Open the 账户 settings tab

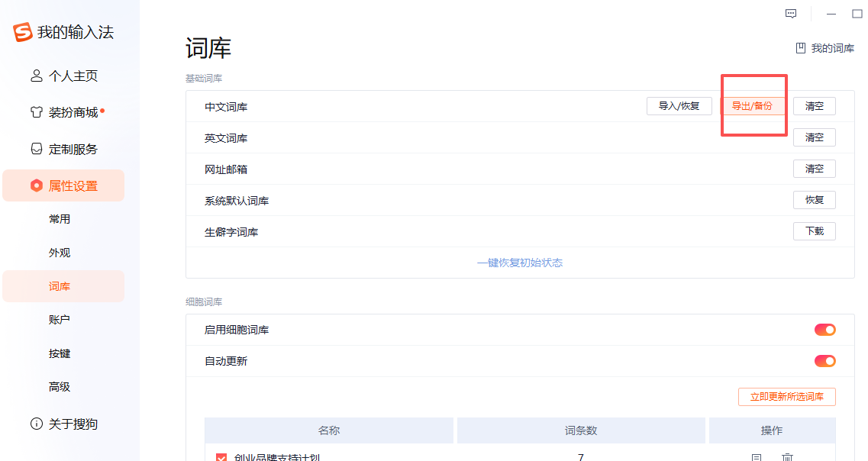[x=60, y=320]
